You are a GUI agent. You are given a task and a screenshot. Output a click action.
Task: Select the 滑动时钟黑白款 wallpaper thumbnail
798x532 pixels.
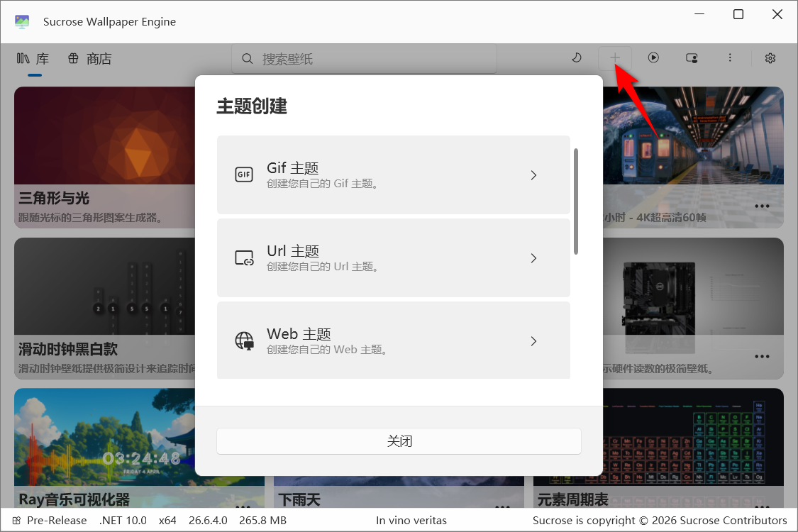pos(104,286)
